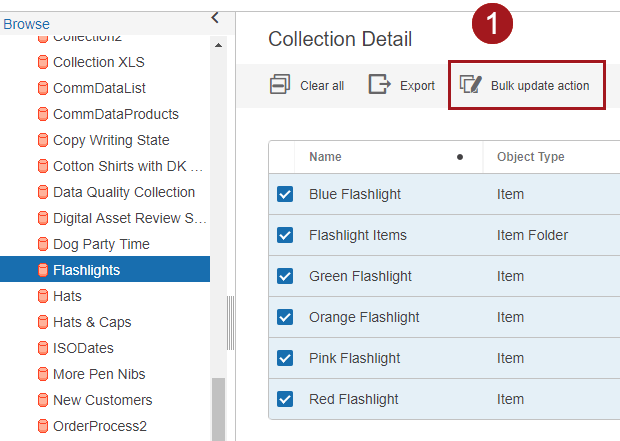
Task: Click the Collection XLS icon
Action: click(43, 62)
